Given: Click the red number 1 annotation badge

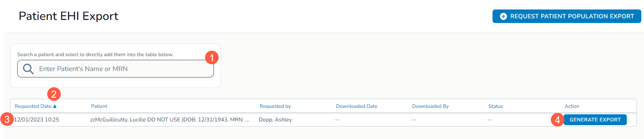Looking at the screenshot, I should 212,57.
